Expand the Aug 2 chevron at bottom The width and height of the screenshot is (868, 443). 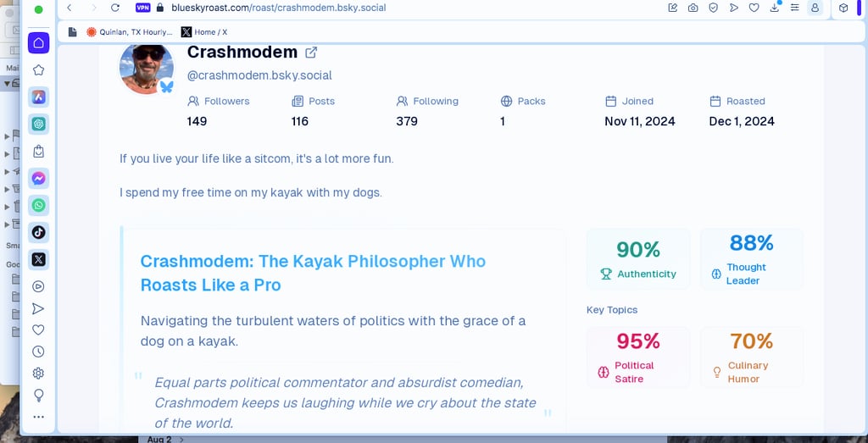[x=181, y=440]
